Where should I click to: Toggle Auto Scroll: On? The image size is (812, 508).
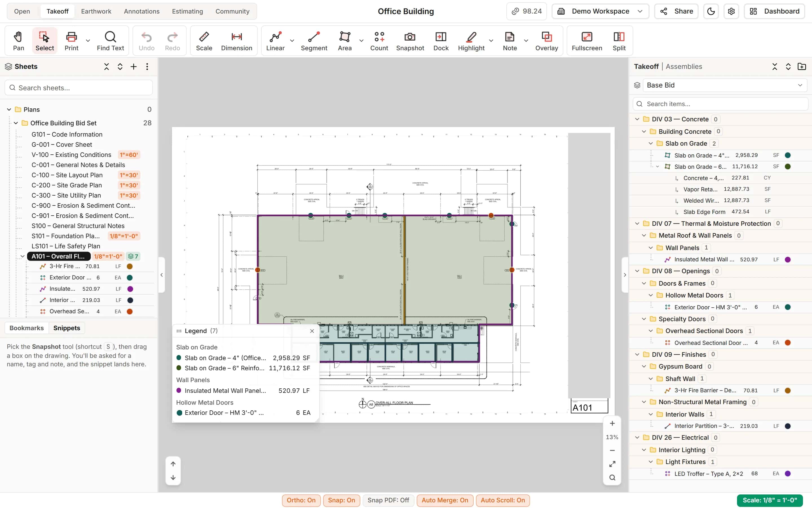click(503, 500)
